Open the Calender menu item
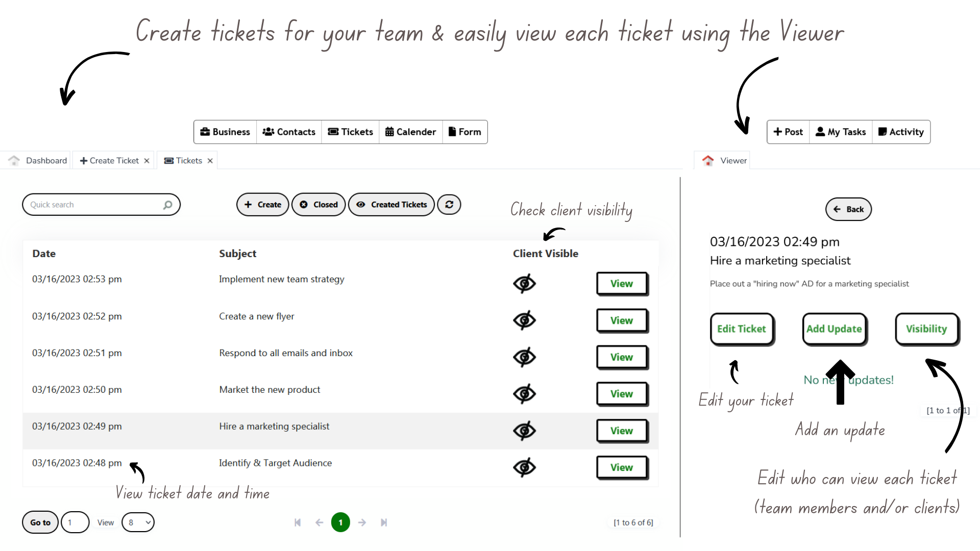The image size is (980, 551). pos(411,132)
